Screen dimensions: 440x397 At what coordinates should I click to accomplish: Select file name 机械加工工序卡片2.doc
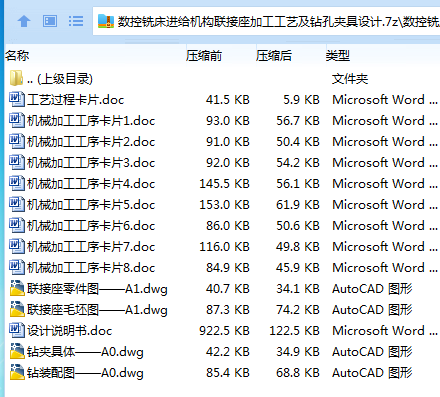pos(91,142)
